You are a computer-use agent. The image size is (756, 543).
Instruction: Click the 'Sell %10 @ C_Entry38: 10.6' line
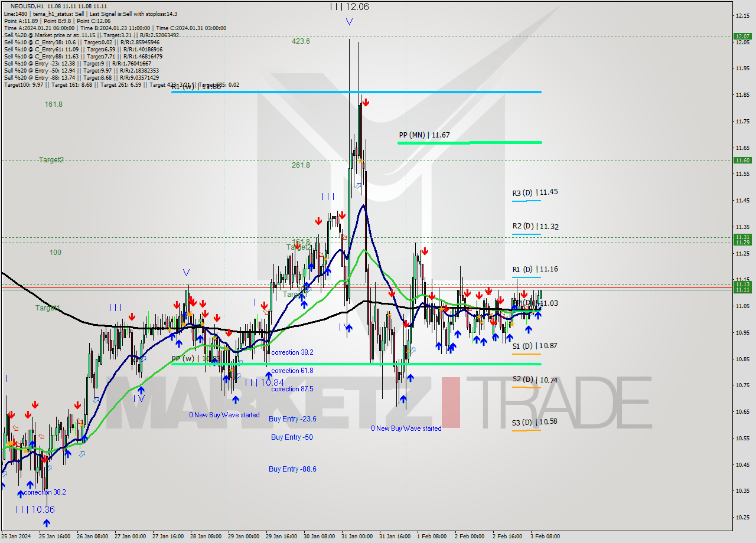pos(82,42)
